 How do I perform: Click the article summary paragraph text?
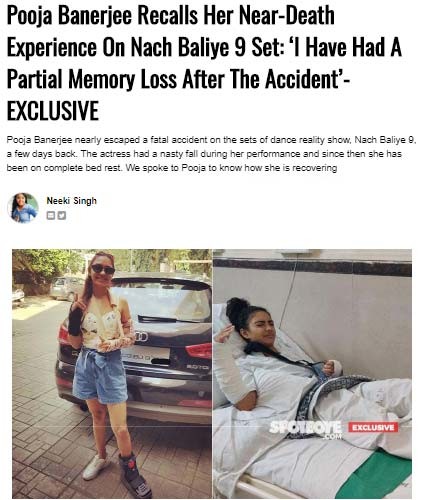(211, 154)
